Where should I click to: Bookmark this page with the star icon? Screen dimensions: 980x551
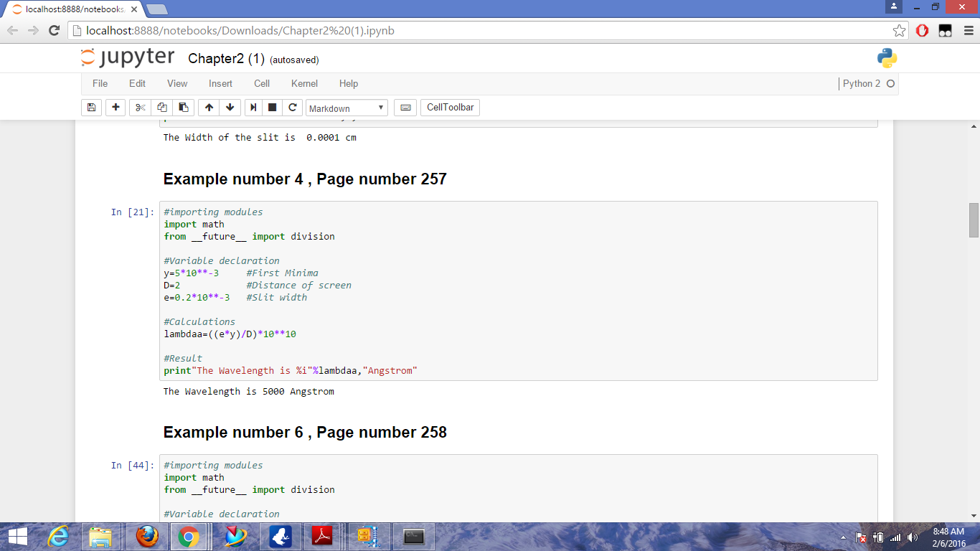point(899,30)
